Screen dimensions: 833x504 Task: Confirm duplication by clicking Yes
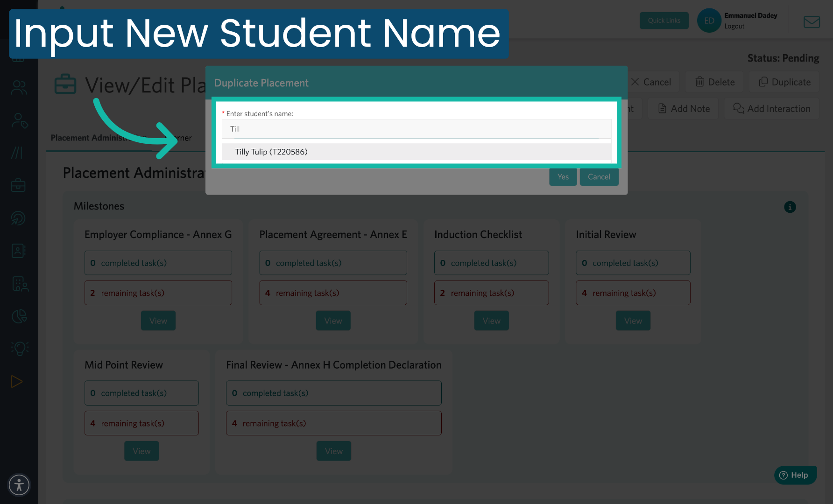point(563,176)
